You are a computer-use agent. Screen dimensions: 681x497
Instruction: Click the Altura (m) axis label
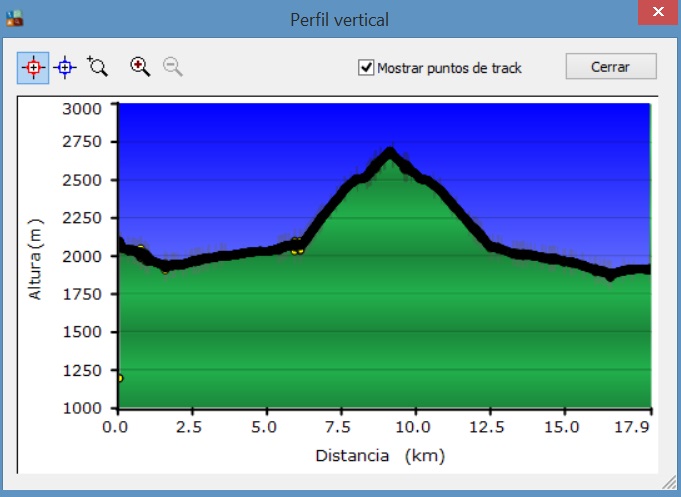point(35,257)
